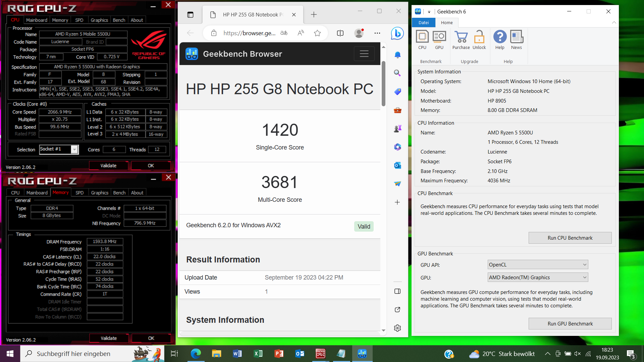Open Task View from the taskbar

tap(174, 354)
